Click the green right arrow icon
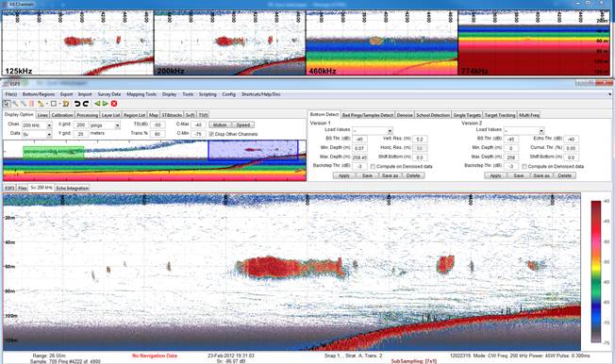615x364 pixels. tap(105, 104)
